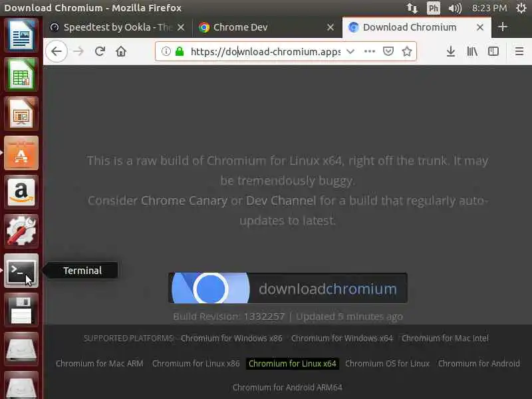Open network connections indicator in top panel

click(412, 8)
